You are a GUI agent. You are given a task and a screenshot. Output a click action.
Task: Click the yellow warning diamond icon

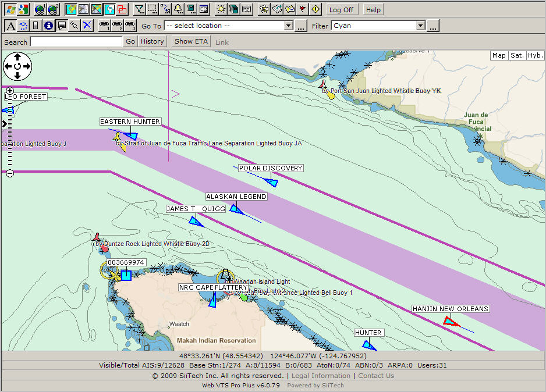coord(315,9)
